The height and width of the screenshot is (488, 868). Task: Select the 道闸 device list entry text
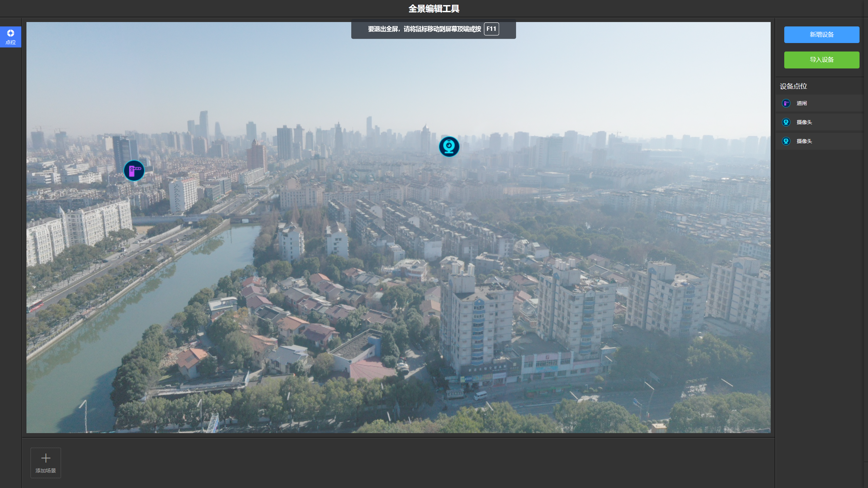pyautogui.click(x=802, y=103)
